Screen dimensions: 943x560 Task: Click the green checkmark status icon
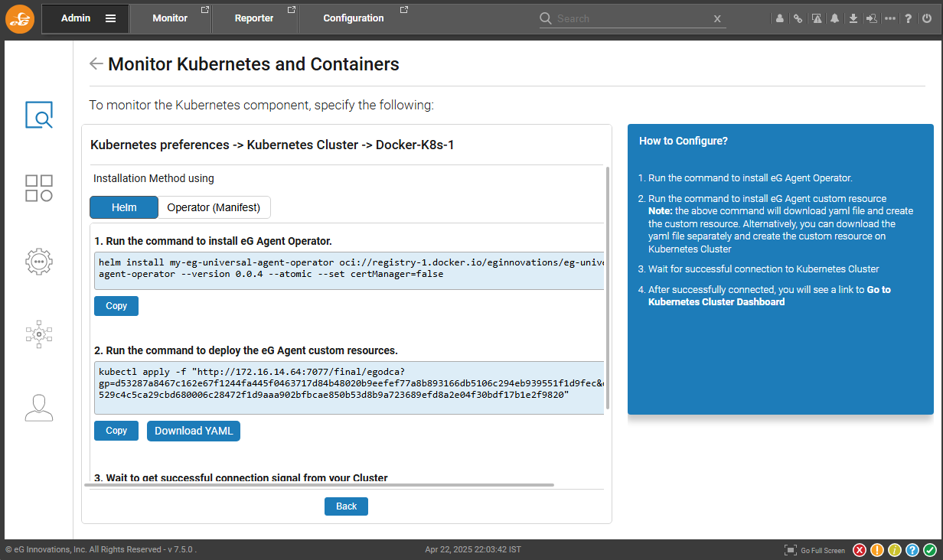click(930, 550)
